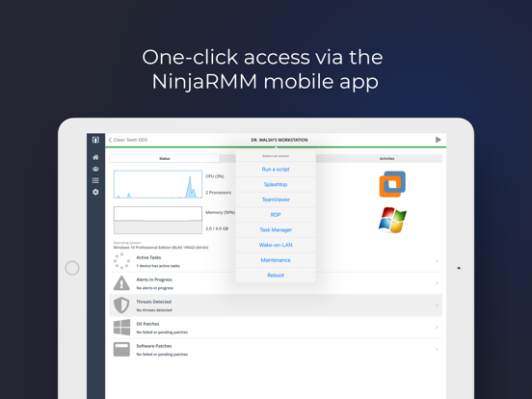
Task: Click 'No threats detected' text
Action: point(154,310)
